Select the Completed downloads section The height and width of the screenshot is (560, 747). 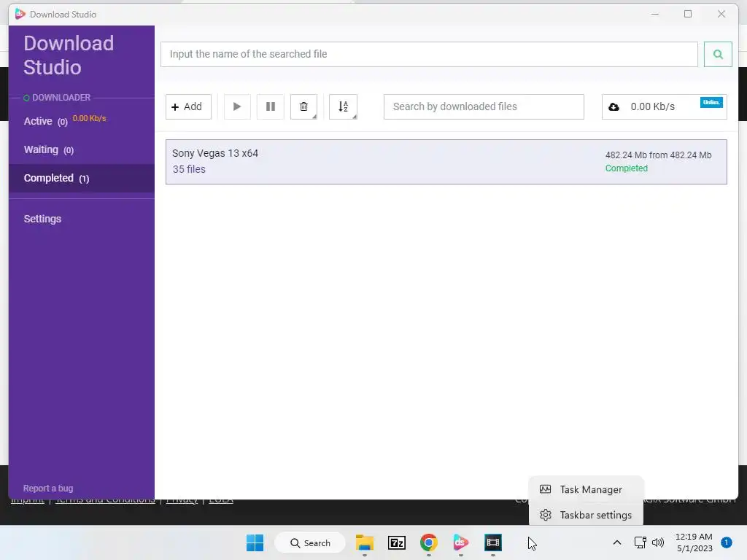click(82, 178)
